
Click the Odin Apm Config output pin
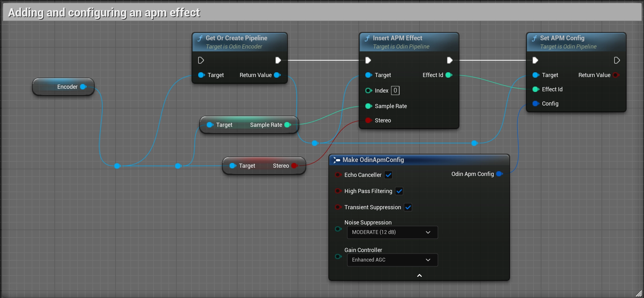[500, 174]
